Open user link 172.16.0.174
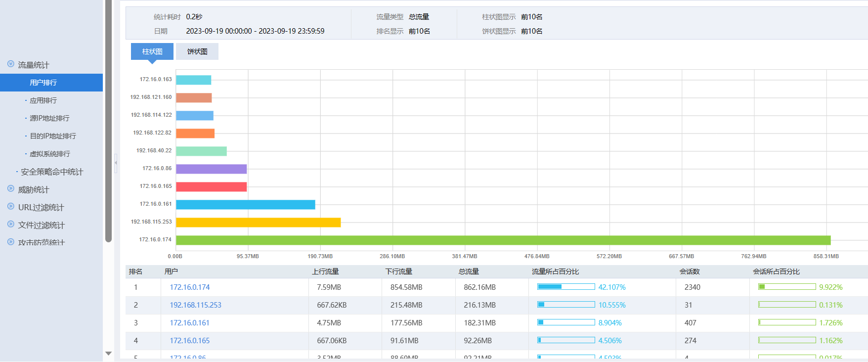Image resolution: width=868 pixels, height=362 pixels. (190, 287)
